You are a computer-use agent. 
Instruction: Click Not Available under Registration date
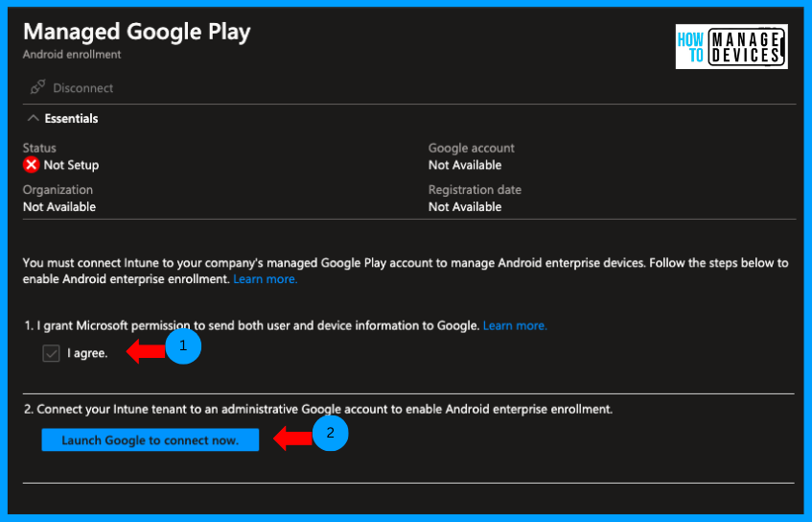pos(465,207)
